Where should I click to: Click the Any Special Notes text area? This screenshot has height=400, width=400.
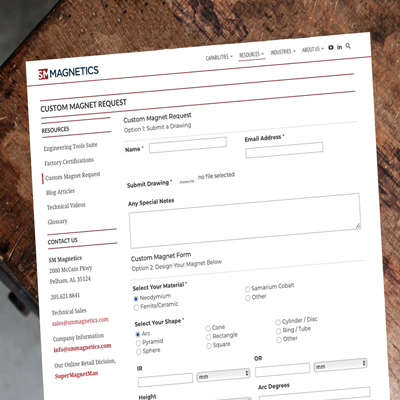[245, 221]
